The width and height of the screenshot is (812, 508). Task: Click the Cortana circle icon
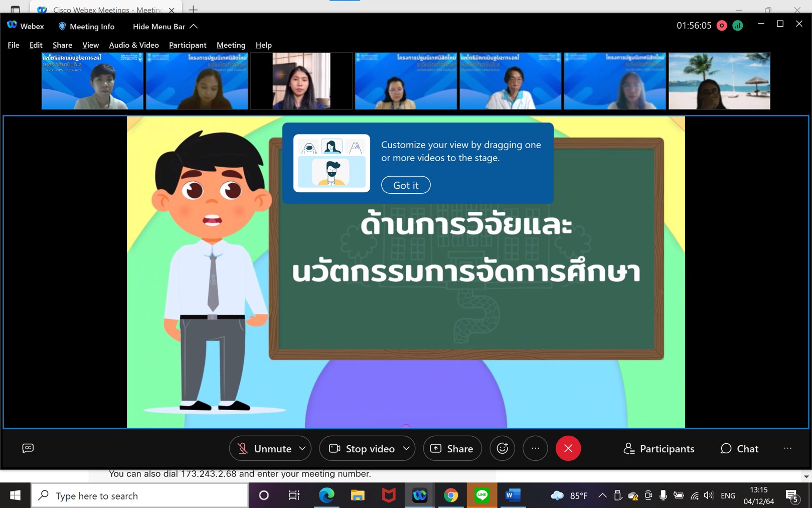click(264, 495)
